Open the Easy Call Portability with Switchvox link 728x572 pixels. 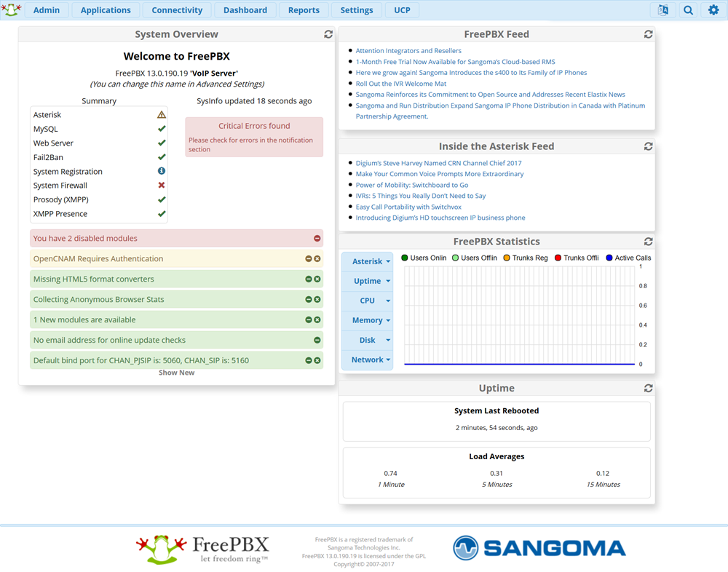(408, 207)
